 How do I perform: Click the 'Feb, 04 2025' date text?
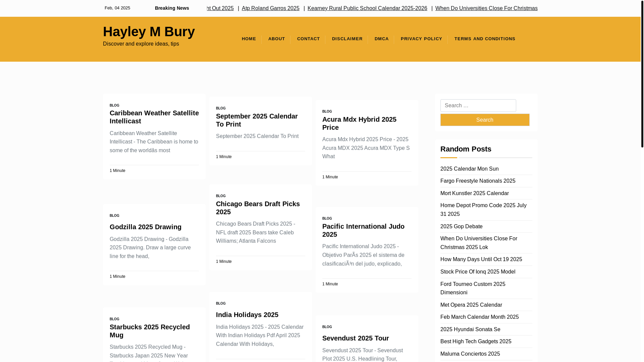(x=117, y=8)
